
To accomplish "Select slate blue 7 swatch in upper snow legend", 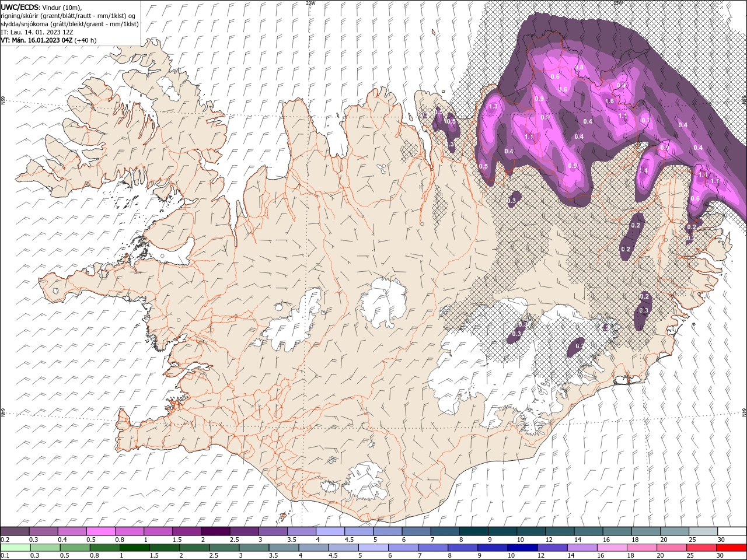I will [445, 531].
